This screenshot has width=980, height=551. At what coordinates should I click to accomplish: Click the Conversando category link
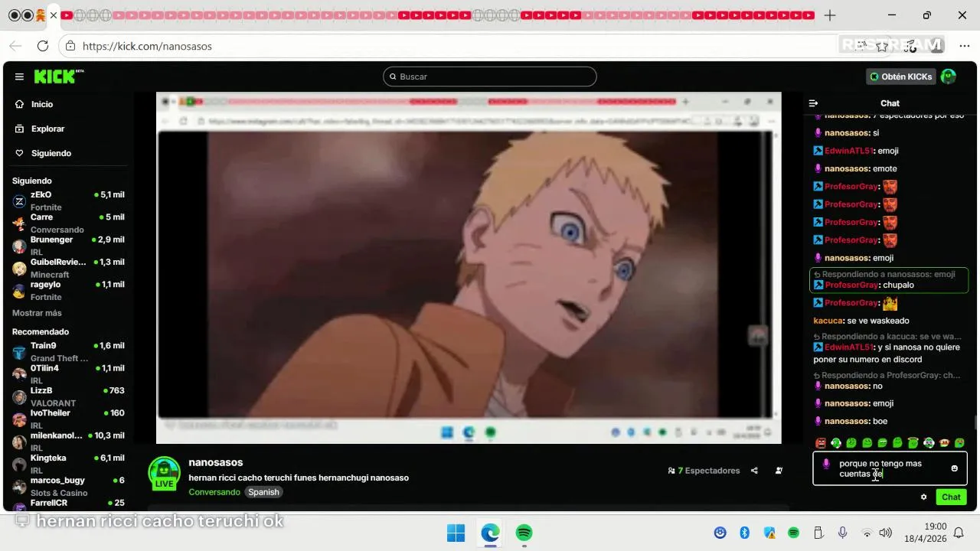(214, 492)
